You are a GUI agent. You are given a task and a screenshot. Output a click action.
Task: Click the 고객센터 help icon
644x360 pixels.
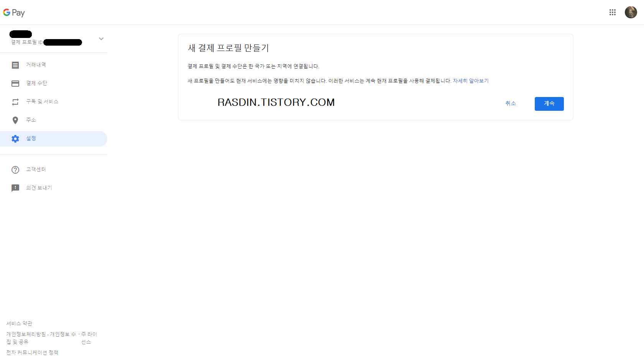pos(15,170)
